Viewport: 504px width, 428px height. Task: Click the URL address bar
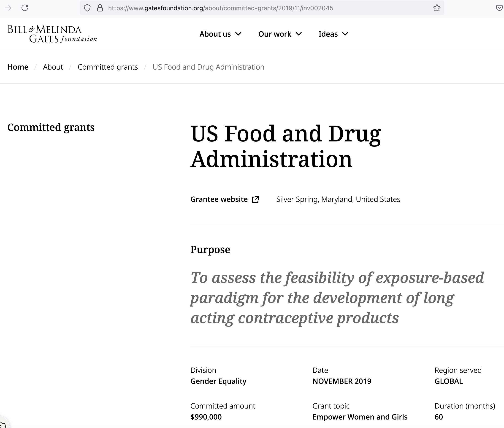click(243, 8)
